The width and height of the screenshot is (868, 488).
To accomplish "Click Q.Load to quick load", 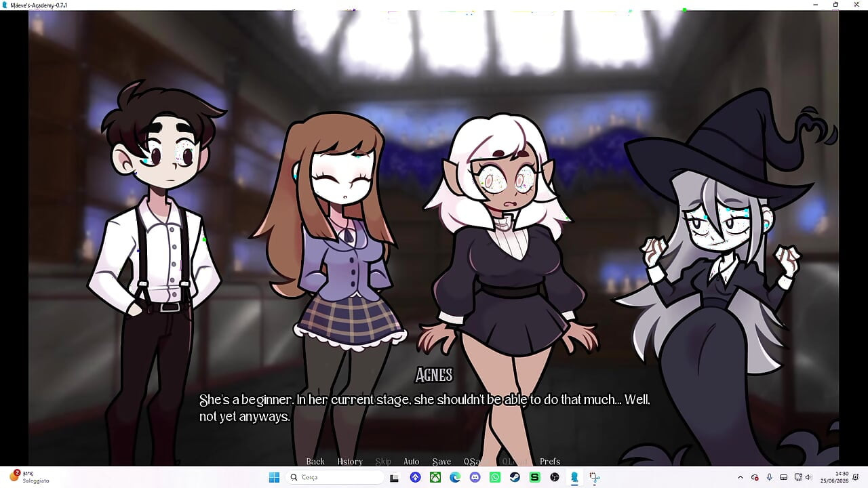I will [x=514, y=462].
